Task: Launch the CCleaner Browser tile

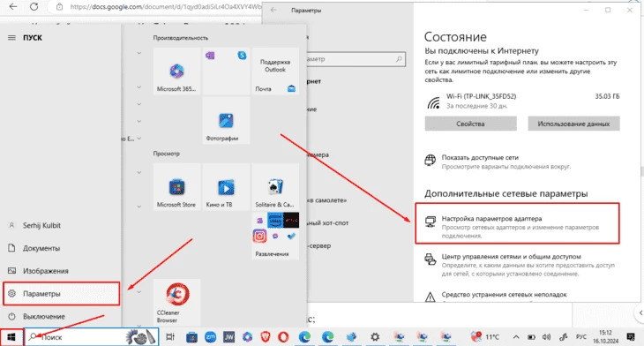Action: click(177, 303)
